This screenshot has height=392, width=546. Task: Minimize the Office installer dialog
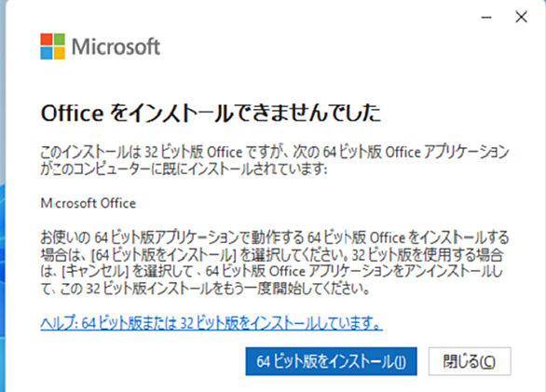point(486,17)
